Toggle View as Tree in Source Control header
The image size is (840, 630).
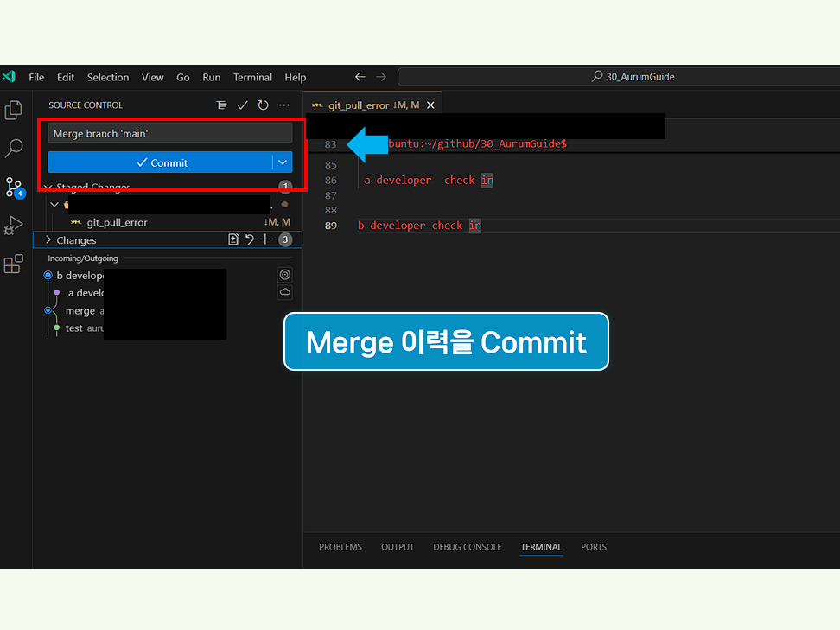(x=220, y=105)
